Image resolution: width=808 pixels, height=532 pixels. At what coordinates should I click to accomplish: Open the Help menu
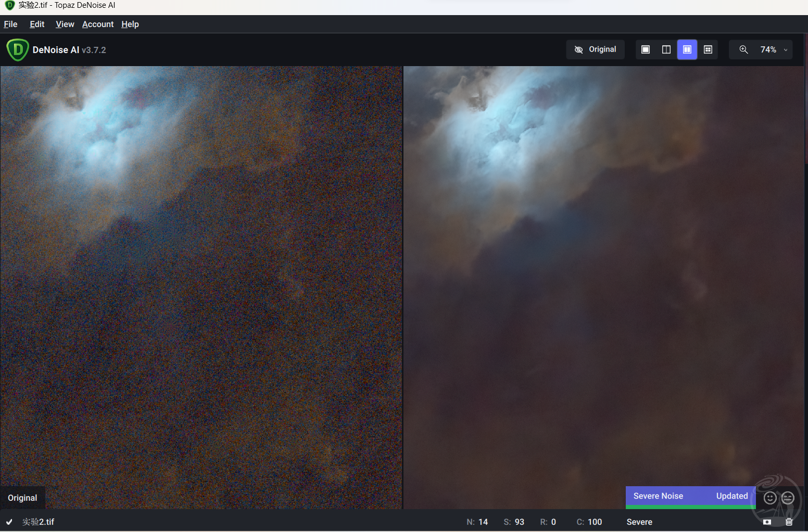tap(130, 24)
